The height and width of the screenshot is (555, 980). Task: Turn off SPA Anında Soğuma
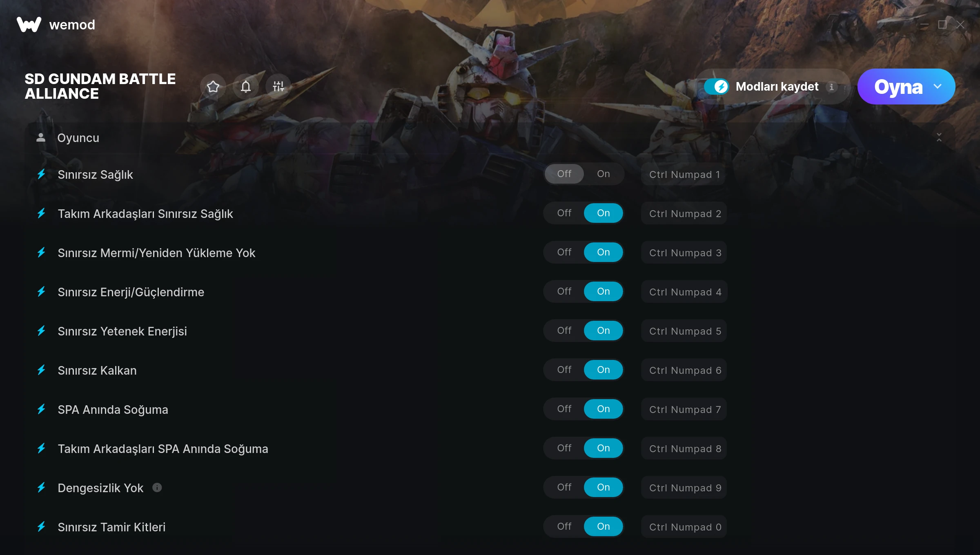[564, 409]
